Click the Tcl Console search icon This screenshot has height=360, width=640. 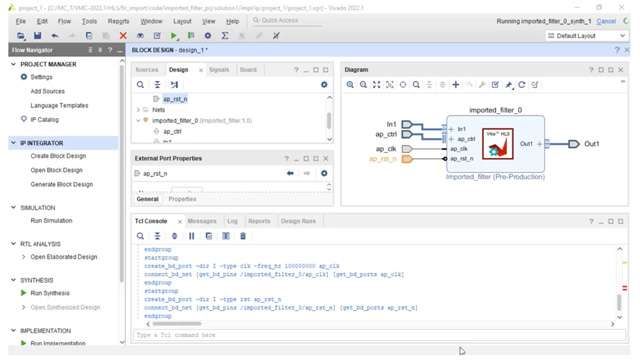click(140, 236)
